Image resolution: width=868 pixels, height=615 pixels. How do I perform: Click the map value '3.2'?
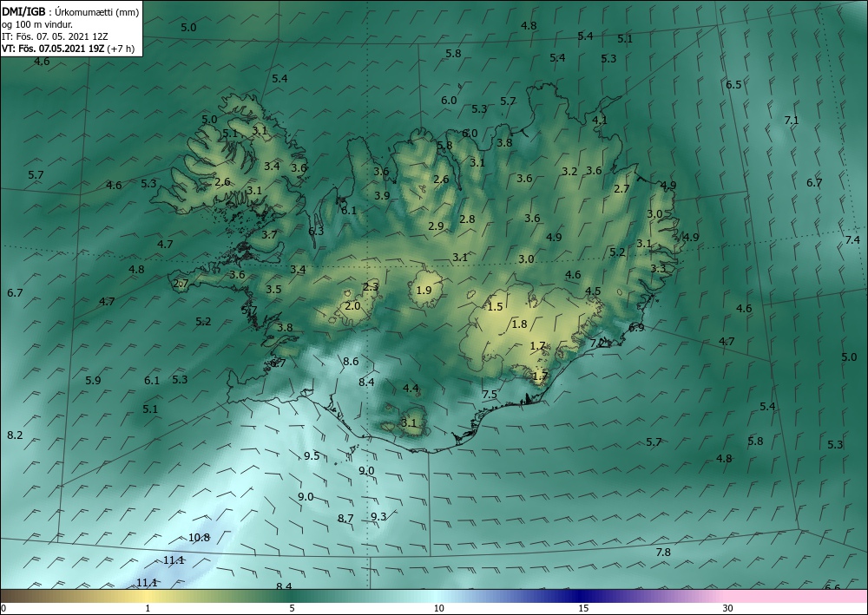point(569,171)
